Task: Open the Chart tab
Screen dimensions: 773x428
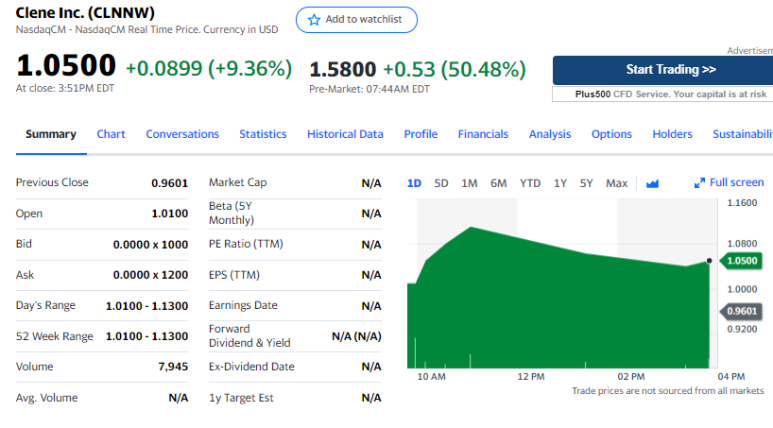Action: (111, 134)
